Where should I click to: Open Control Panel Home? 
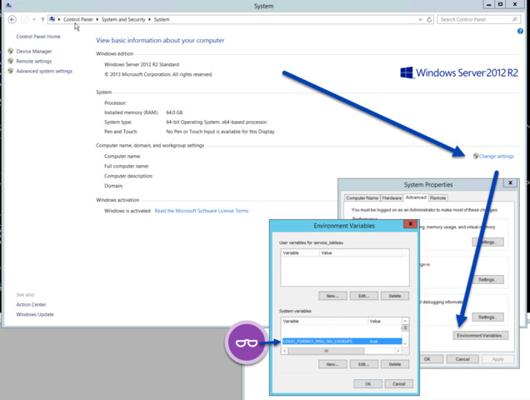coord(38,37)
